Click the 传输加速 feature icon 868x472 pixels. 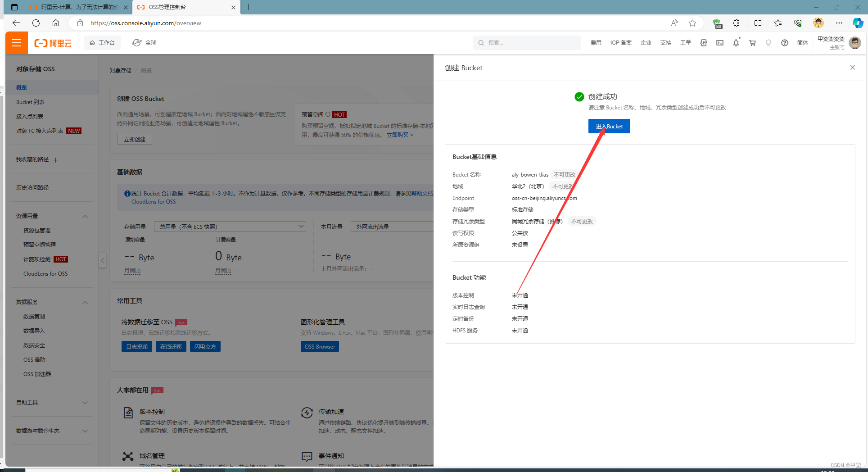click(x=307, y=413)
